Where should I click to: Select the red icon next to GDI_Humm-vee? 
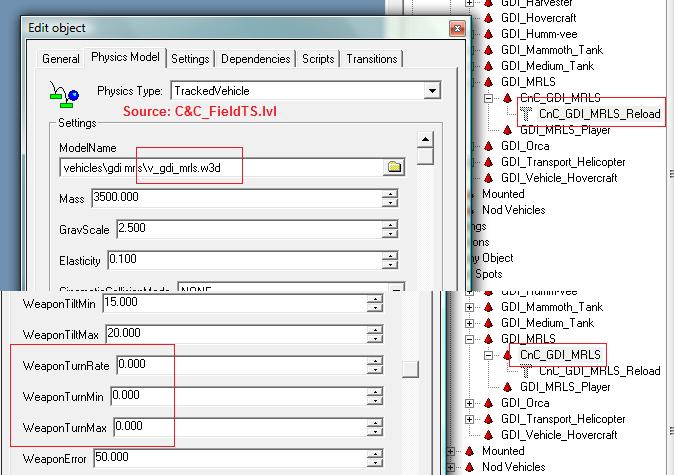pyautogui.click(x=489, y=33)
